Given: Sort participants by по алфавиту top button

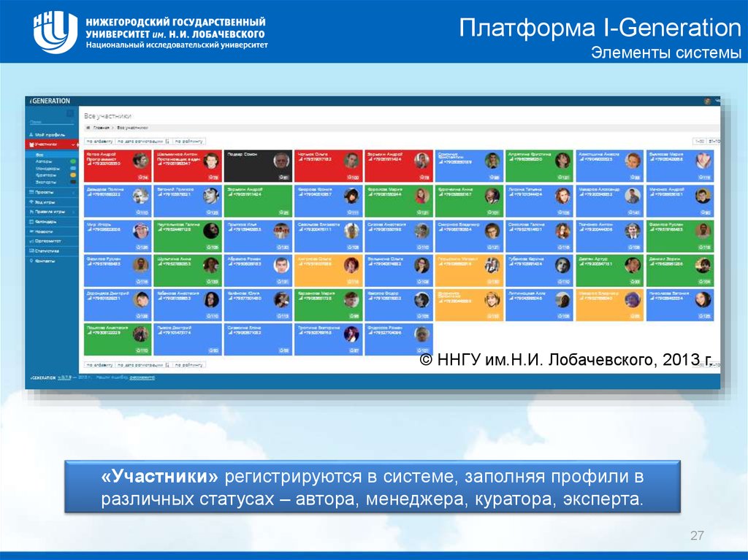Looking at the screenshot, I should click(x=99, y=141).
